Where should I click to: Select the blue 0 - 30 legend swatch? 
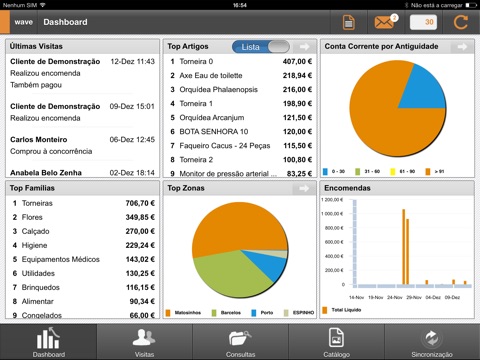pos(325,171)
